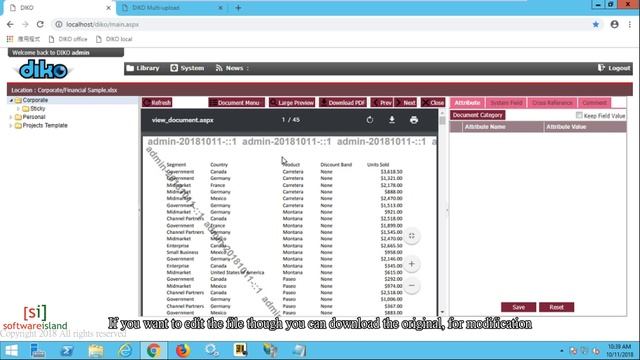This screenshot has width=640, height=360.
Task: Expand the Personal folder node
Action: (x=11, y=117)
